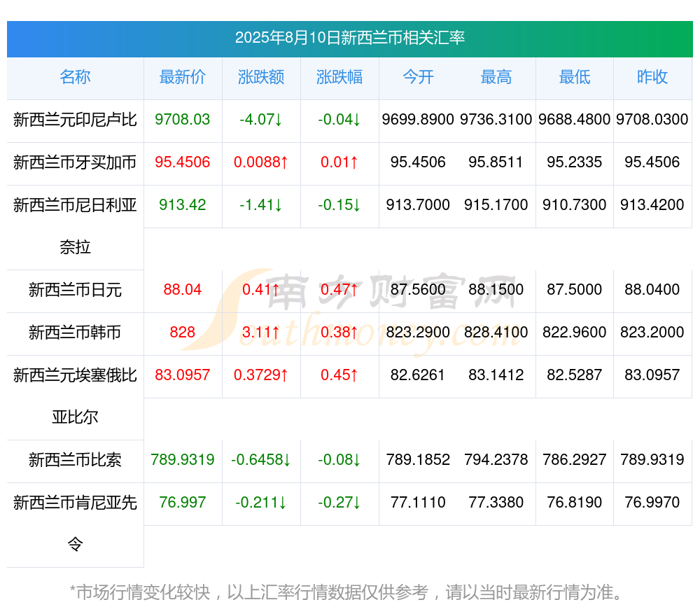
Task: Select the 名称 column header
Action: tap(75, 77)
